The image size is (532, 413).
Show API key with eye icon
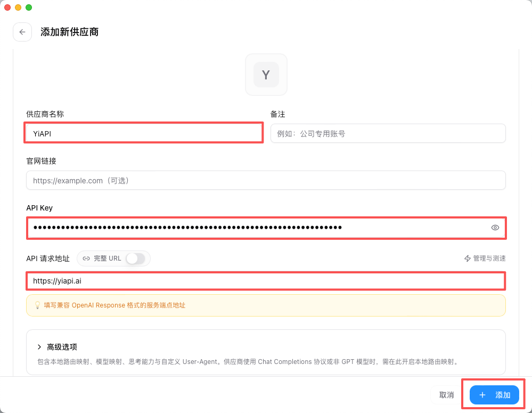495,228
